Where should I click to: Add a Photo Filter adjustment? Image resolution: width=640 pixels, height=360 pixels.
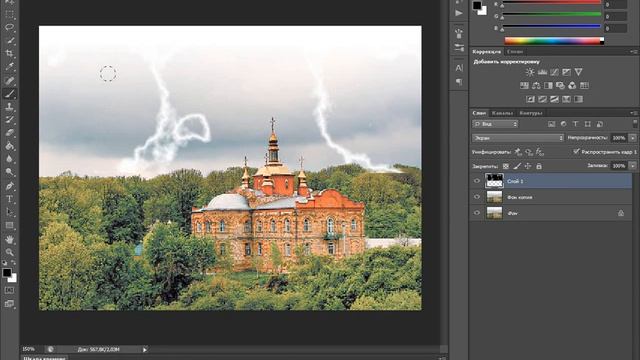click(x=560, y=86)
